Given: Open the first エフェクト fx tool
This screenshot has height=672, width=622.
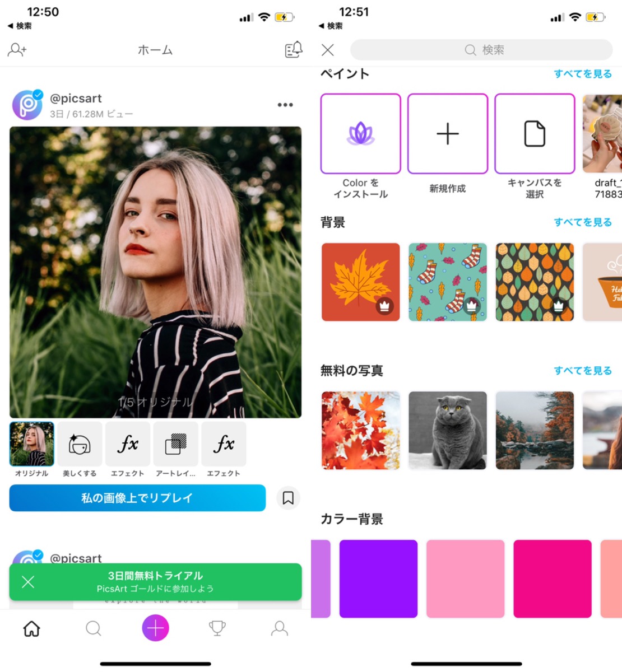Looking at the screenshot, I should (127, 444).
